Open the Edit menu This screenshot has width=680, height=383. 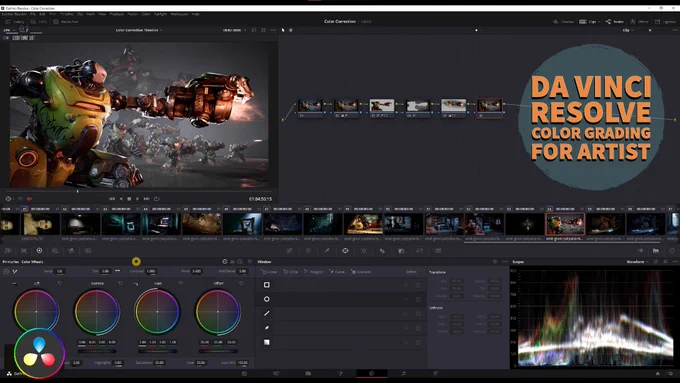[42, 14]
